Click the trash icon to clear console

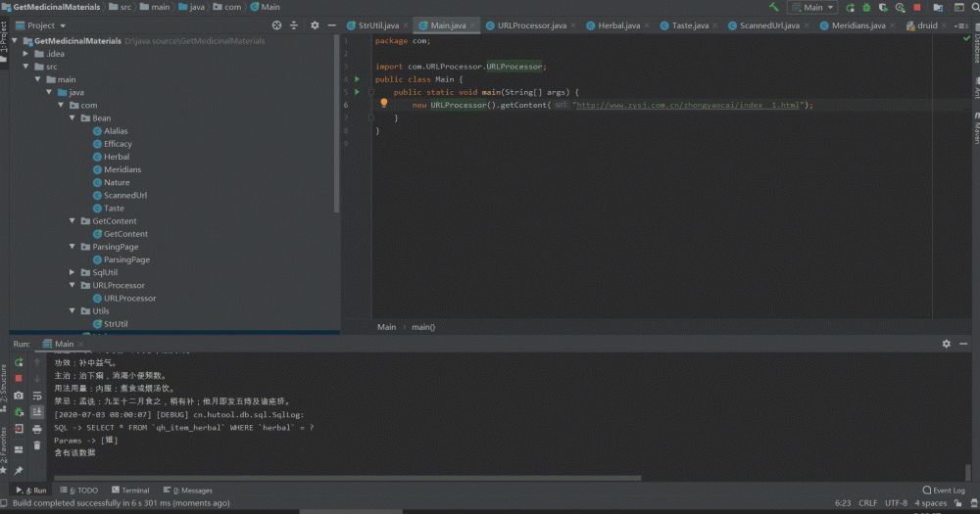click(36, 444)
